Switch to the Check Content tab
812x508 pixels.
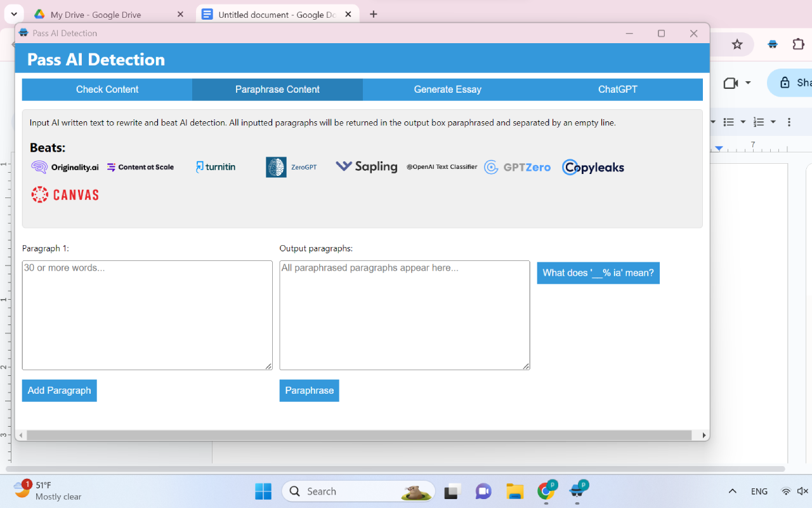(107, 90)
